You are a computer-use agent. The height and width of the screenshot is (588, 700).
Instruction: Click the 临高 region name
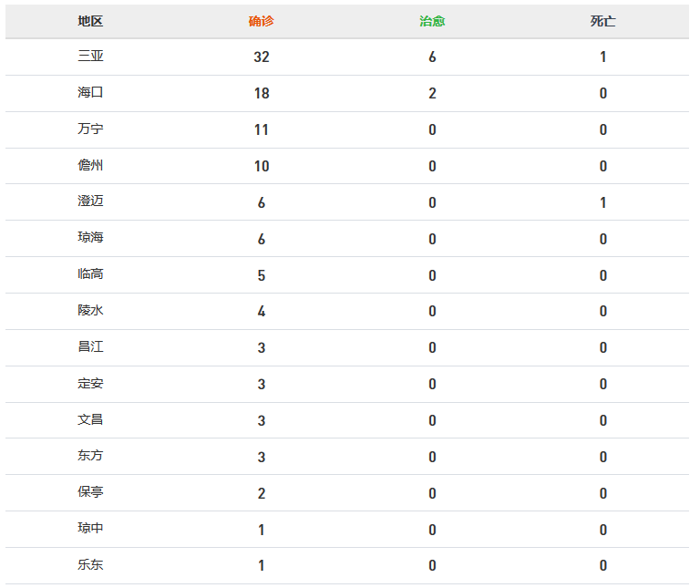pyautogui.click(x=90, y=274)
